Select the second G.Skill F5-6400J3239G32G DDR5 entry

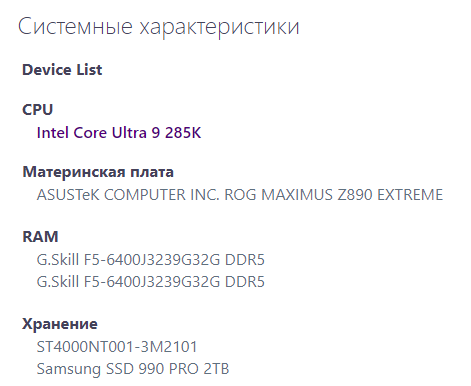tap(150, 282)
